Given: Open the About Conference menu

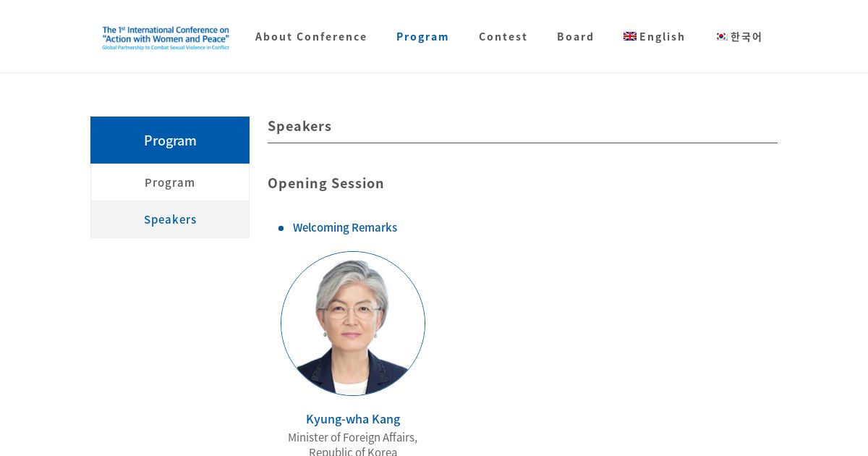Looking at the screenshot, I should [311, 36].
